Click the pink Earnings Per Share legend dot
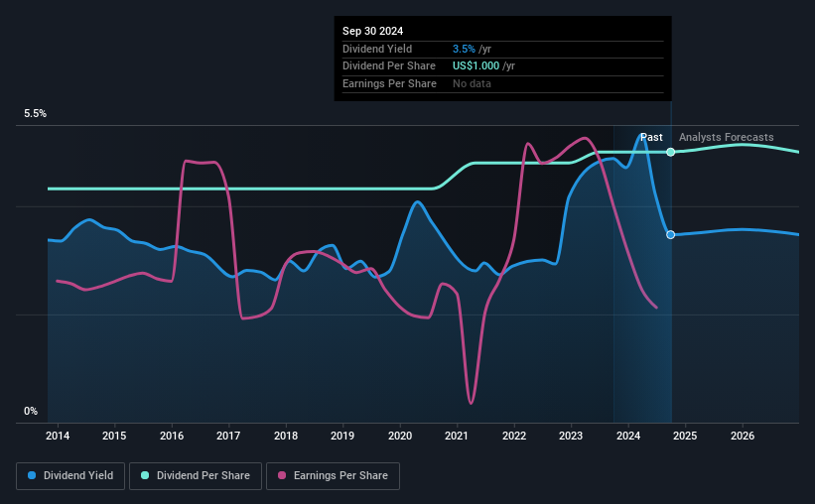The image size is (815, 504). pos(282,475)
